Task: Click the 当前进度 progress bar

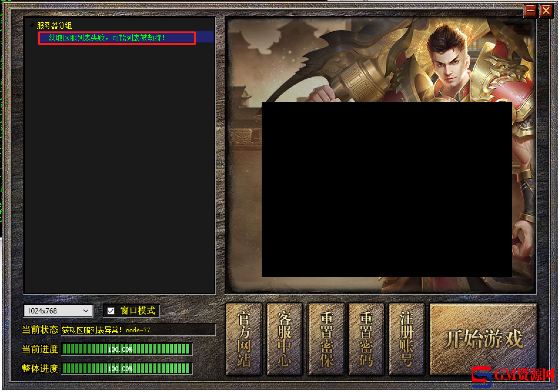Action: pos(127,349)
